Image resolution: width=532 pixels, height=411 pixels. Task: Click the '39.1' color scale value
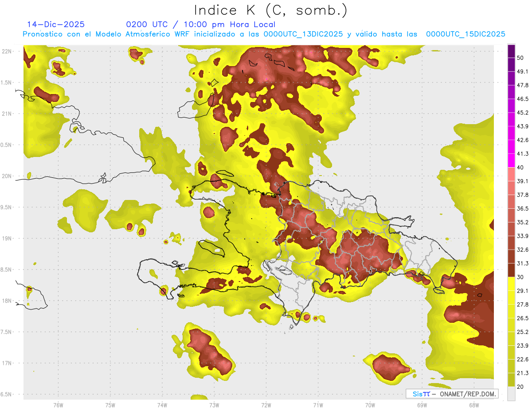point(523,181)
